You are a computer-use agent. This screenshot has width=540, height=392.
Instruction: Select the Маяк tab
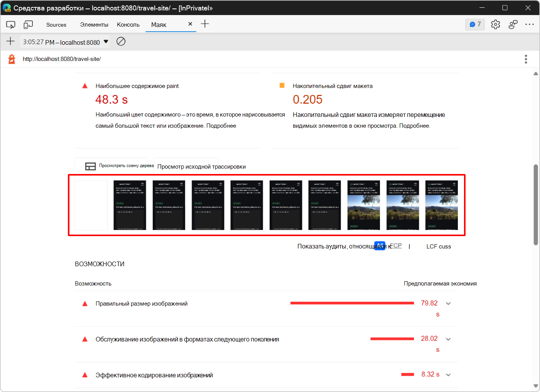tap(159, 25)
